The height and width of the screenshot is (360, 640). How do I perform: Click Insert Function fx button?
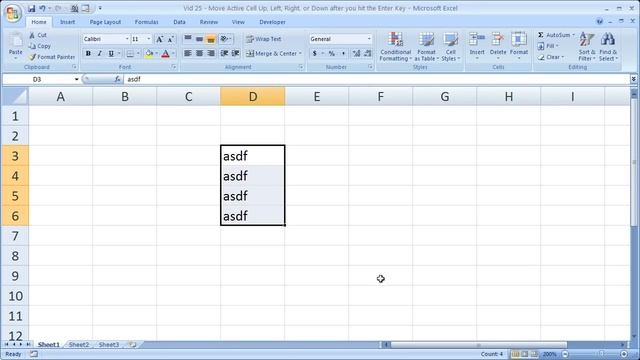tap(118, 79)
